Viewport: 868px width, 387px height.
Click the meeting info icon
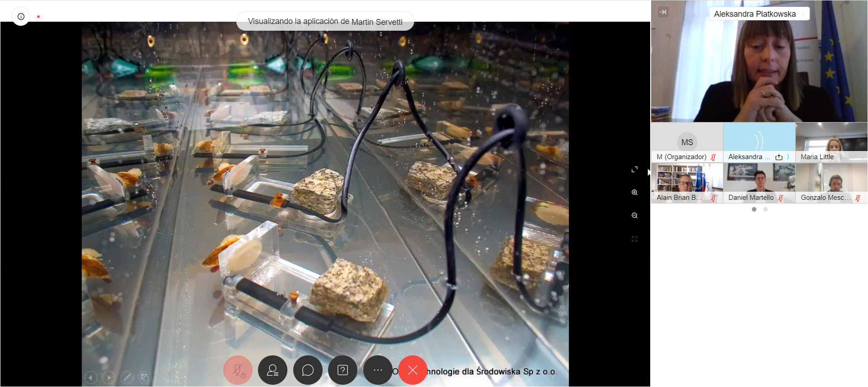coord(21,17)
